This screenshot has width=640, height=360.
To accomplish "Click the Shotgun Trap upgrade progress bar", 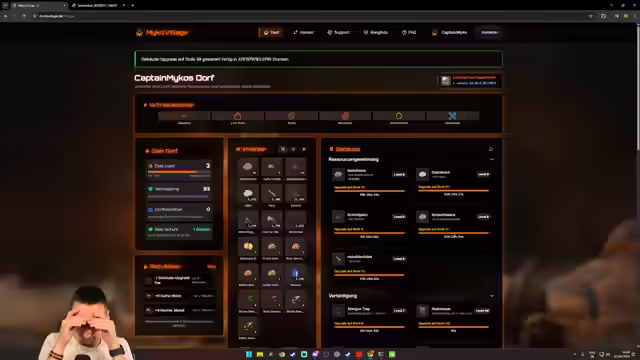I will pos(369,327).
